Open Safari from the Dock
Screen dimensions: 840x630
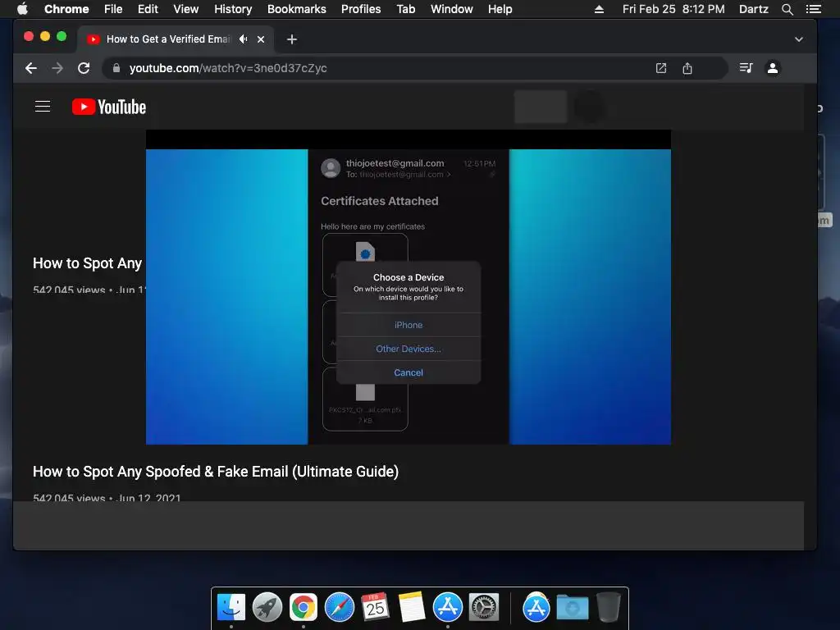[340, 608]
